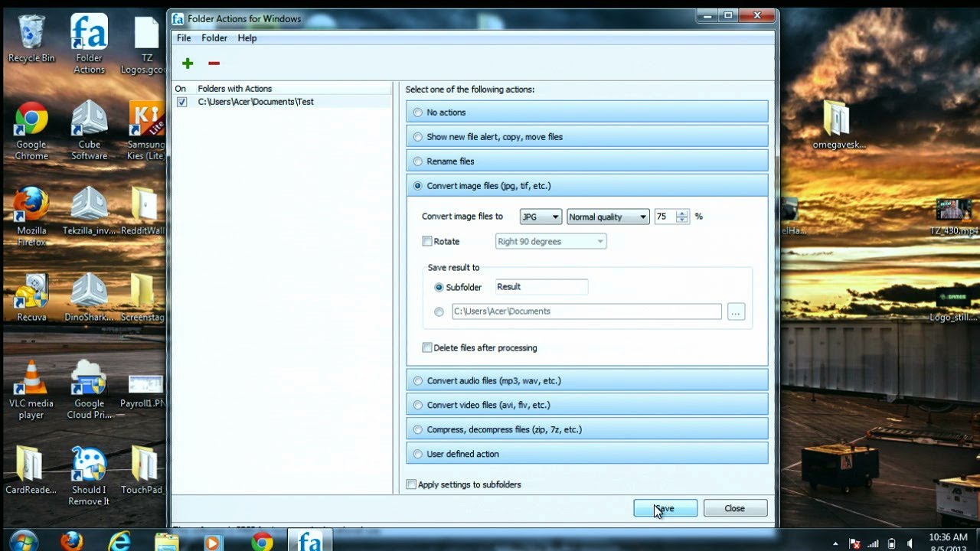Check Delete files after processing

click(427, 347)
